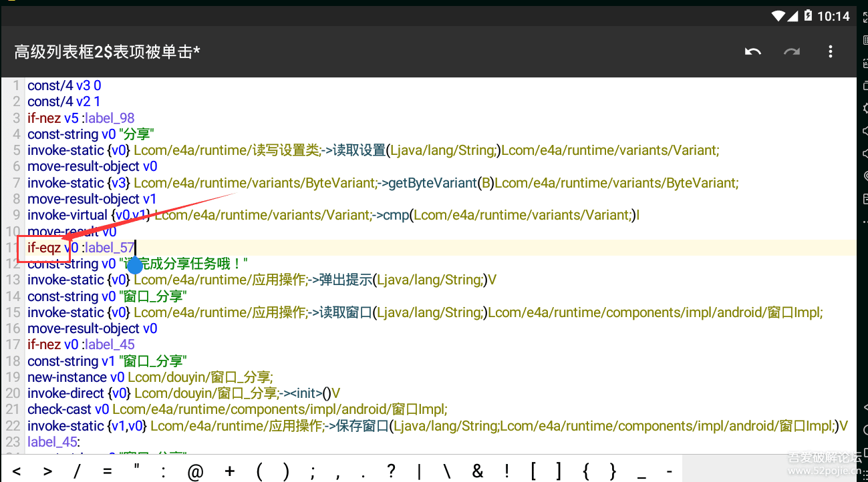The height and width of the screenshot is (482, 868).
Task: Insert the semicolon key
Action: pyautogui.click(x=313, y=473)
